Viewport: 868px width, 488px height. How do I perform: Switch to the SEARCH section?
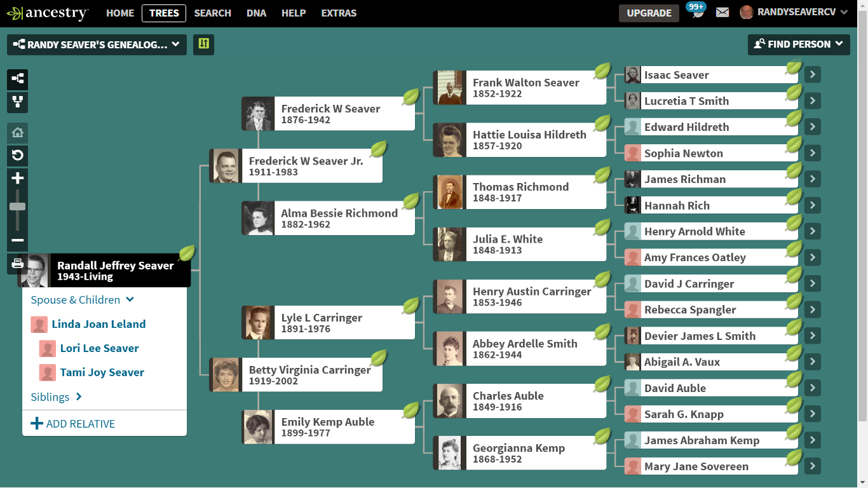tap(212, 12)
